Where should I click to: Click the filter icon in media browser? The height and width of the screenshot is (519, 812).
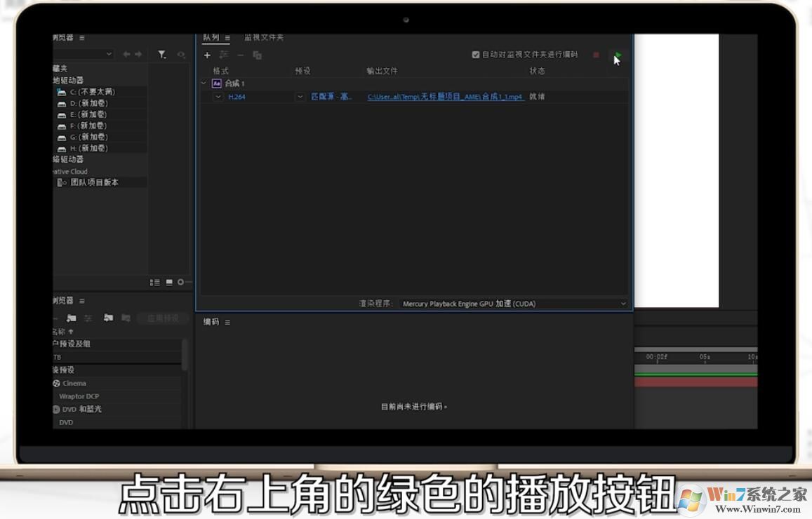pos(161,53)
